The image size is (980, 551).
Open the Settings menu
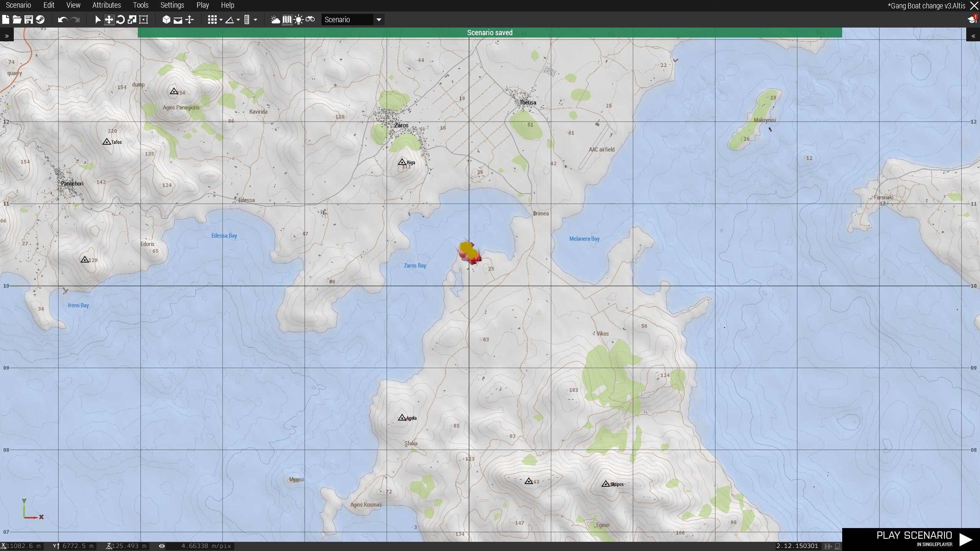(x=172, y=5)
